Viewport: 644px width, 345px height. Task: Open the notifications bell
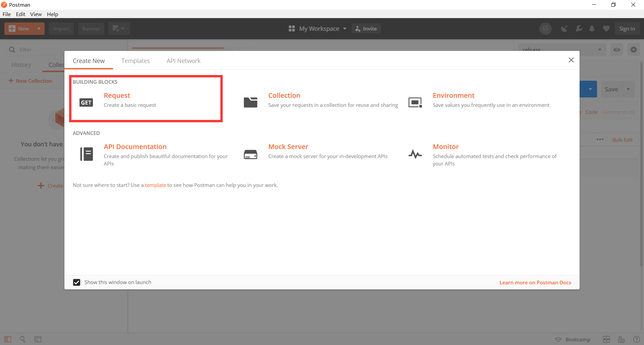pos(592,29)
